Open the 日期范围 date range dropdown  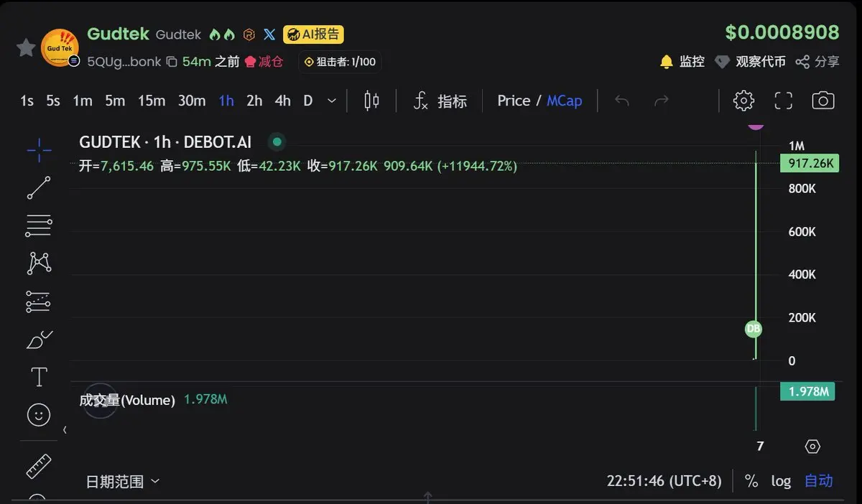[123, 481]
